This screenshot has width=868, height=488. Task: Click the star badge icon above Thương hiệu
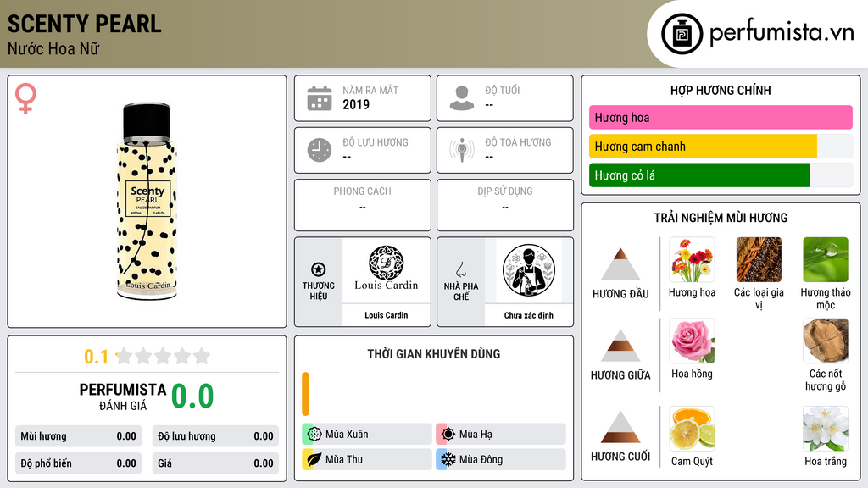tap(319, 269)
